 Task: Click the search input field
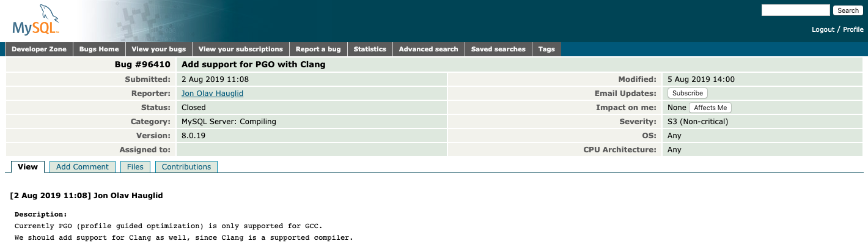click(x=795, y=10)
